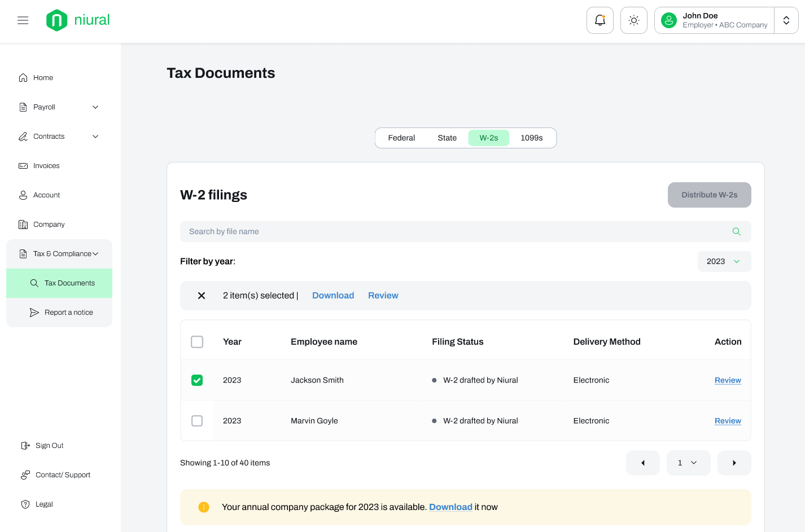
Task: Open the 2023 year filter dropdown
Action: tap(724, 261)
